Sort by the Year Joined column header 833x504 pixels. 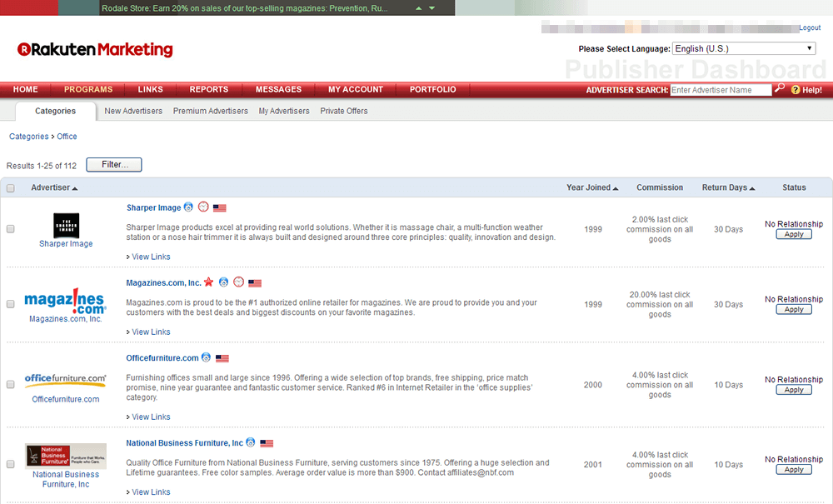click(592, 187)
